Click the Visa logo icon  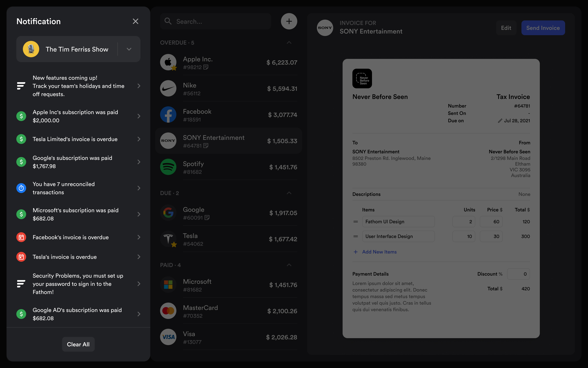(168, 337)
